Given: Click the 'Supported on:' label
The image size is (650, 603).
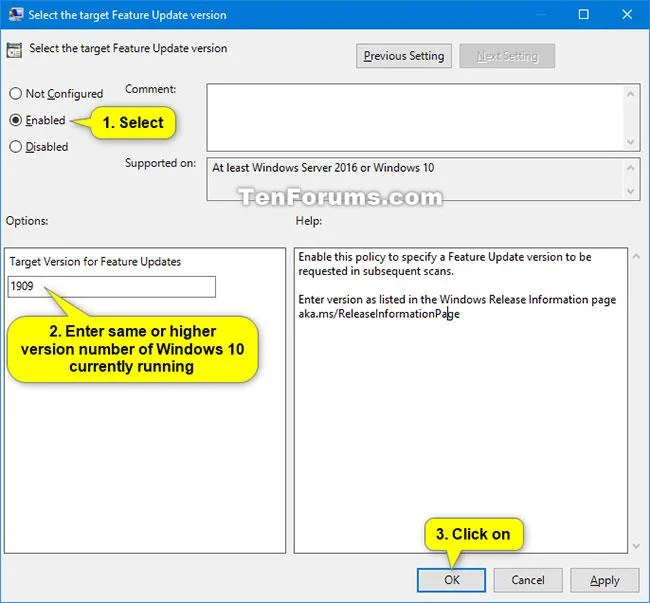Looking at the screenshot, I should pyautogui.click(x=160, y=163).
